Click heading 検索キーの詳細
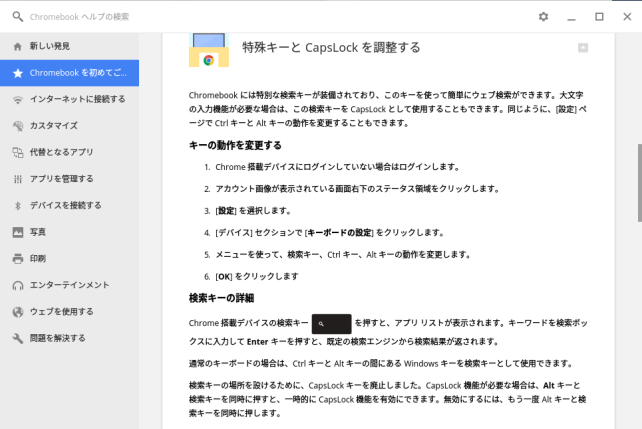 221,298
